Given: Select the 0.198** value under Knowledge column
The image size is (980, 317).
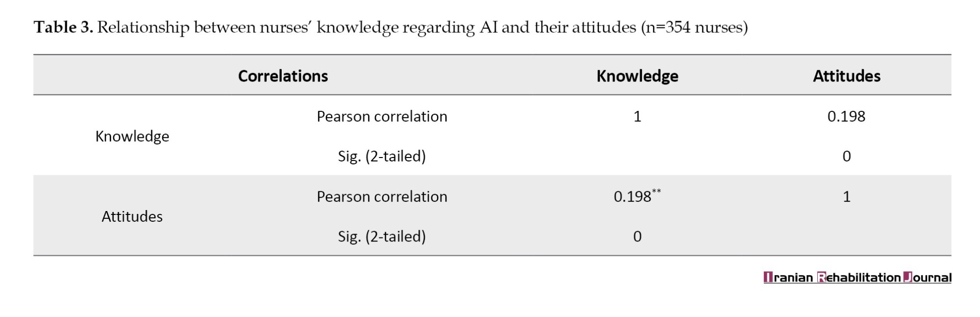Looking at the screenshot, I should (x=637, y=196).
